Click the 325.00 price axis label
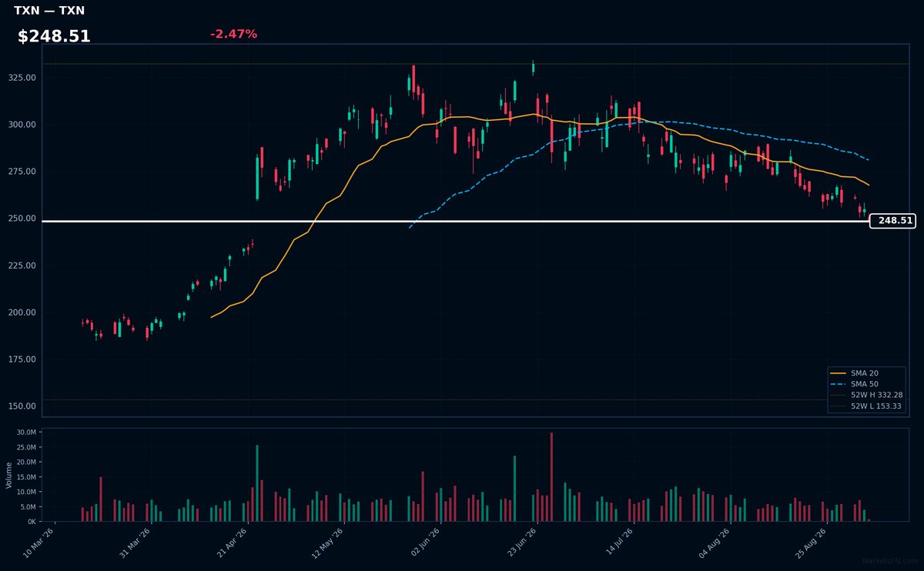Screen dimensions: 924x571 pos(21,78)
